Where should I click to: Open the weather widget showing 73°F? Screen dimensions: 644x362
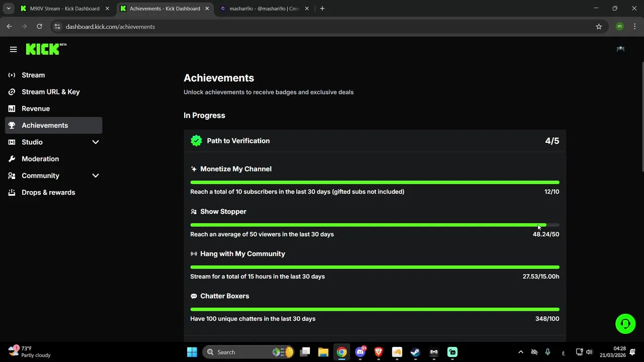click(x=30, y=352)
